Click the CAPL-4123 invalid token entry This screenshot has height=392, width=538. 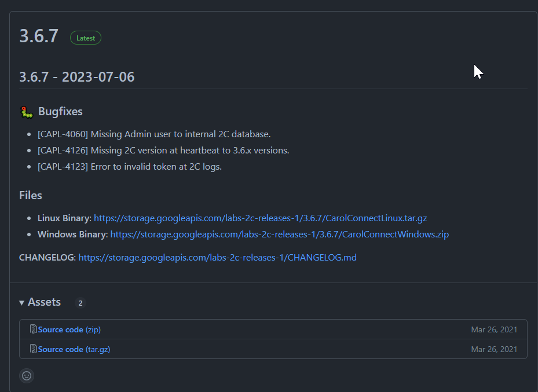(x=130, y=167)
